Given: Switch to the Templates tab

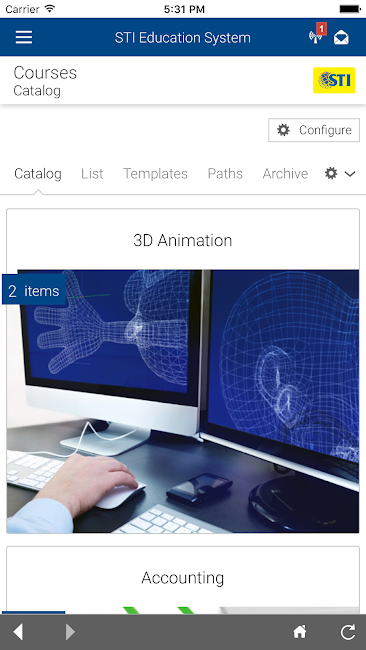Looking at the screenshot, I should [x=155, y=173].
